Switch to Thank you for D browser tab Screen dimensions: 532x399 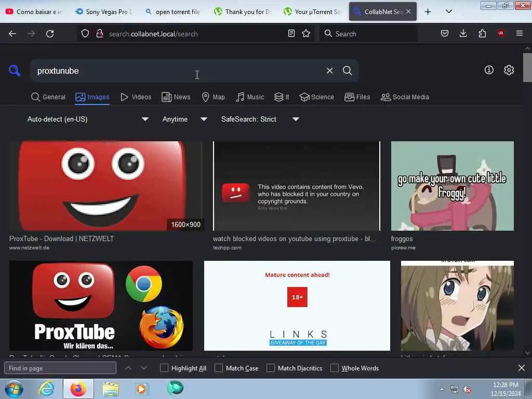(243, 12)
